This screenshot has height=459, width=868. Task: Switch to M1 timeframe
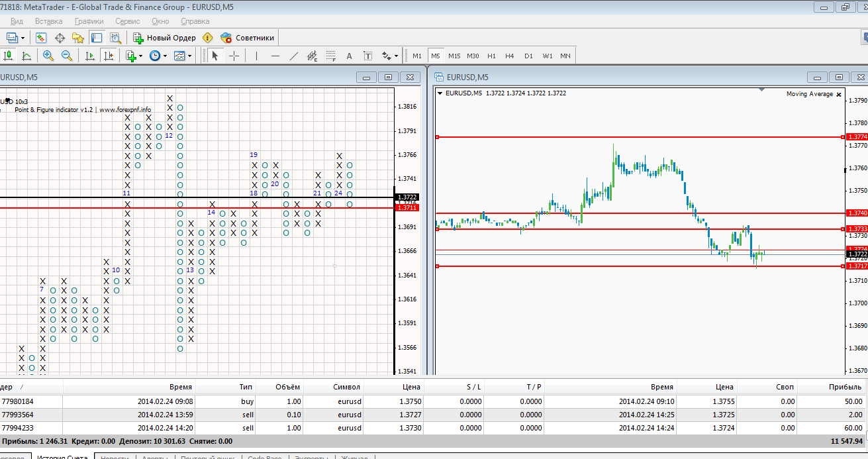[x=417, y=56]
